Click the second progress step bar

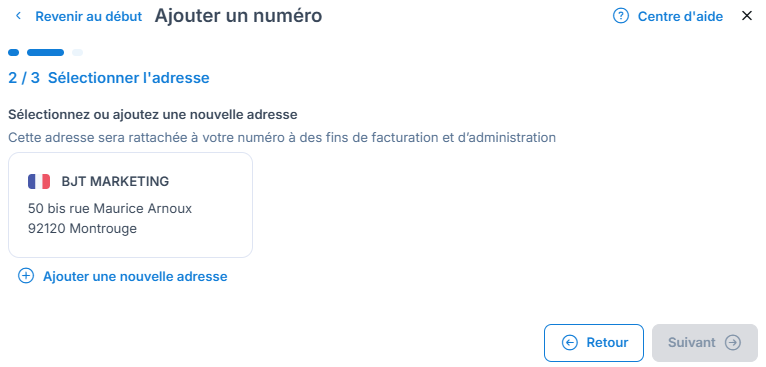tap(45, 52)
